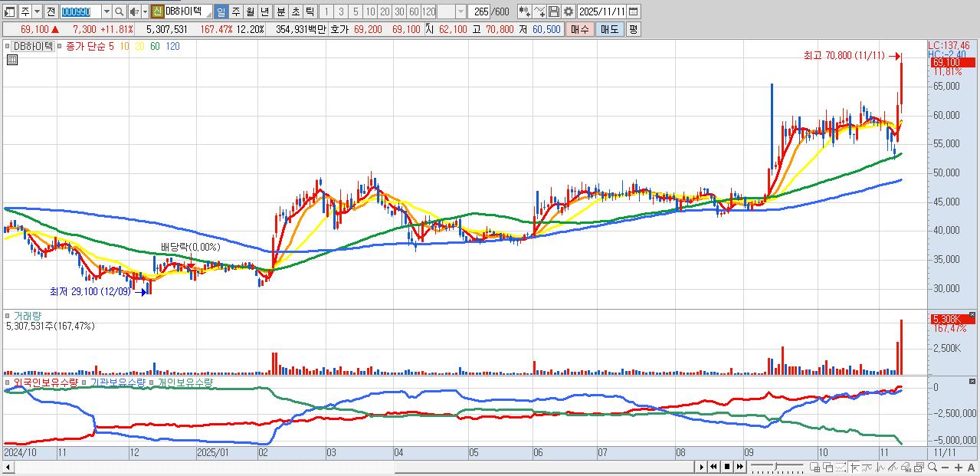The width and height of the screenshot is (980, 476).
Task: Select the 주 weekly period toggle
Action: [x=235, y=11]
